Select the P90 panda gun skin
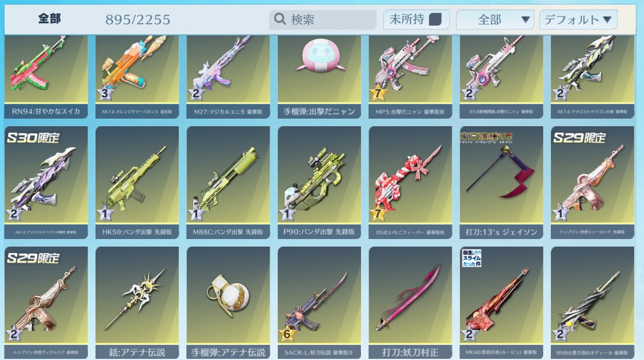The image size is (644, 360). pyautogui.click(x=319, y=183)
